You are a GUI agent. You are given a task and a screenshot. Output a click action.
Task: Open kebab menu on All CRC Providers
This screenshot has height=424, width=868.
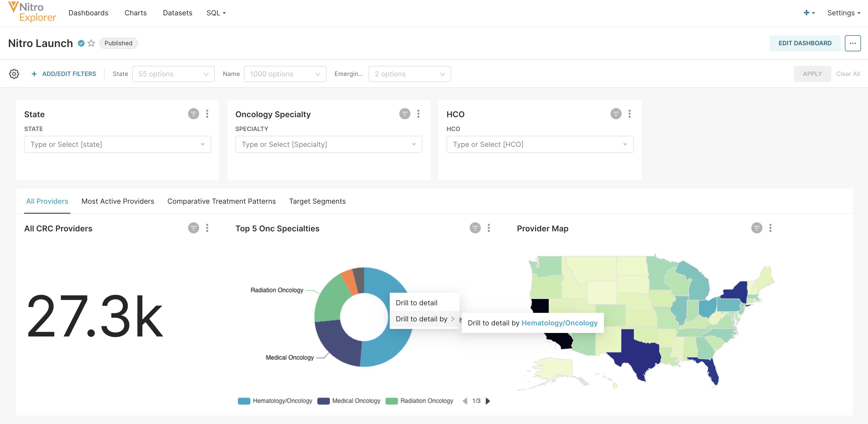(207, 228)
